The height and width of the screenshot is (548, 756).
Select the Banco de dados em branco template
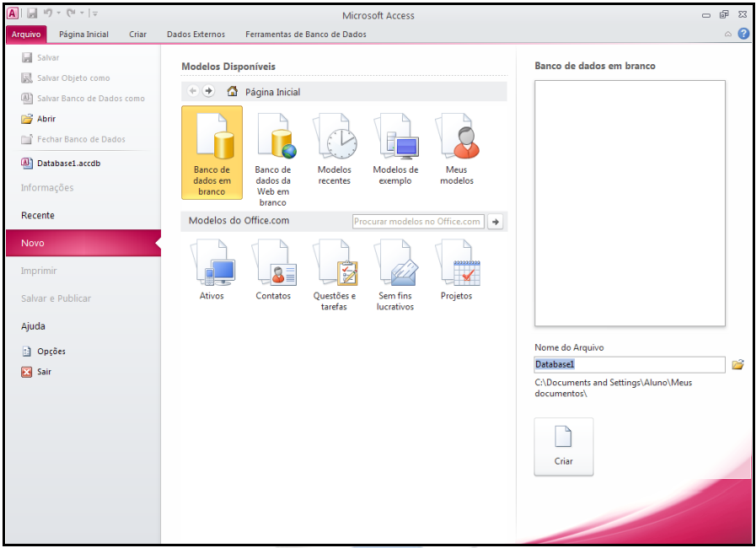(212, 152)
